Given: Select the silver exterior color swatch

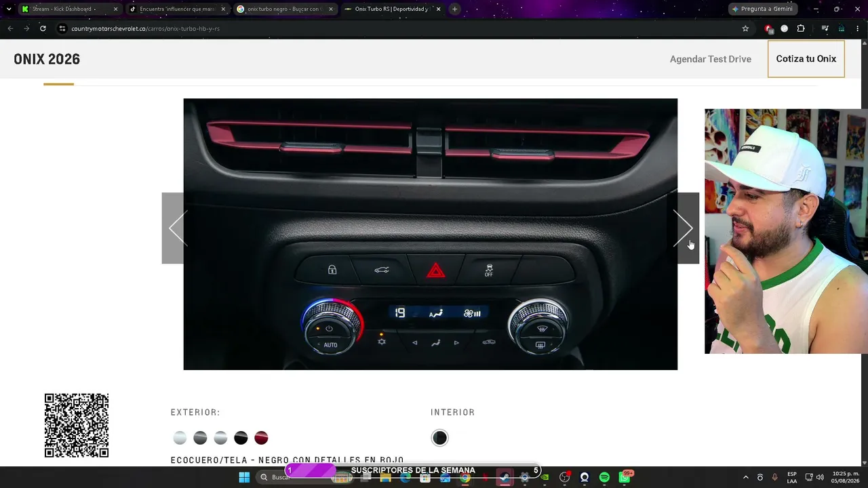Looking at the screenshot, I should (220, 438).
